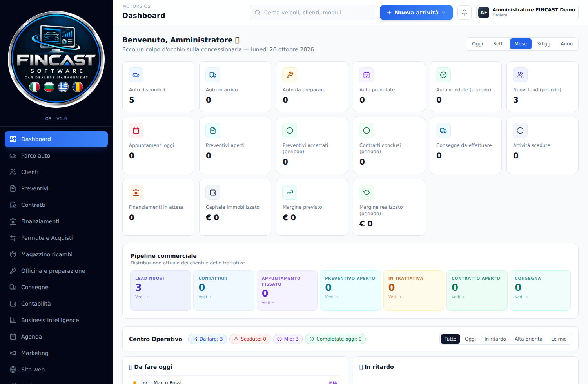Click the Scadute: 0 badge

[x=250, y=339]
